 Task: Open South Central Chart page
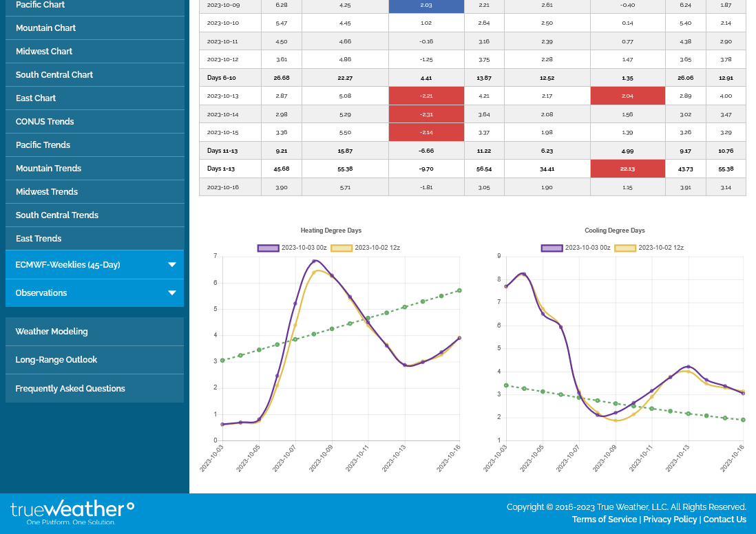[x=54, y=75]
